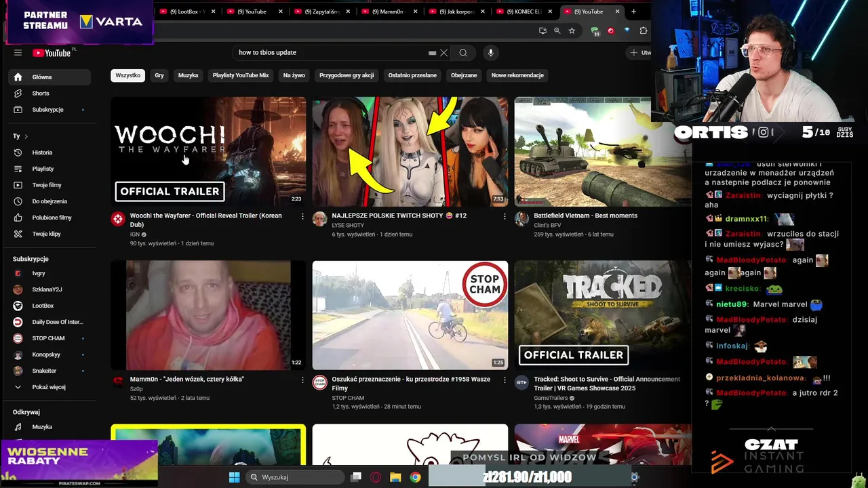Go to Główna home sidebar item

[50, 77]
